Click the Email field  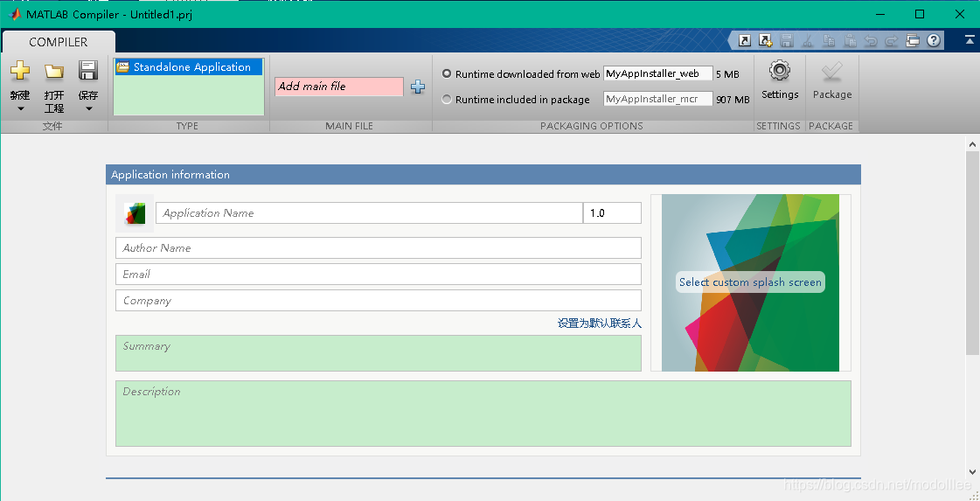379,274
